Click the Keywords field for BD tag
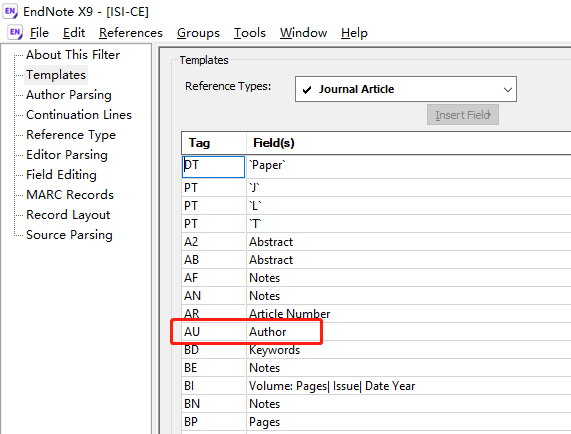The height and width of the screenshot is (434, 571). tap(409, 350)
